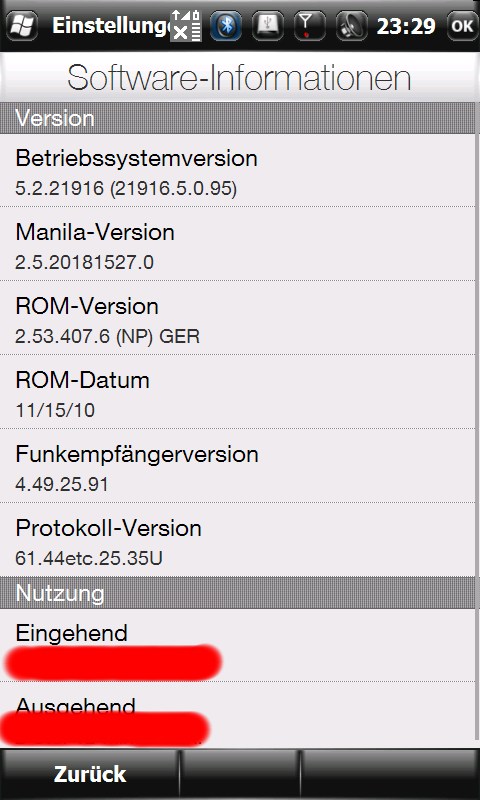Open the signal antenna icon
480x800 pixels.
coord(310,26)
